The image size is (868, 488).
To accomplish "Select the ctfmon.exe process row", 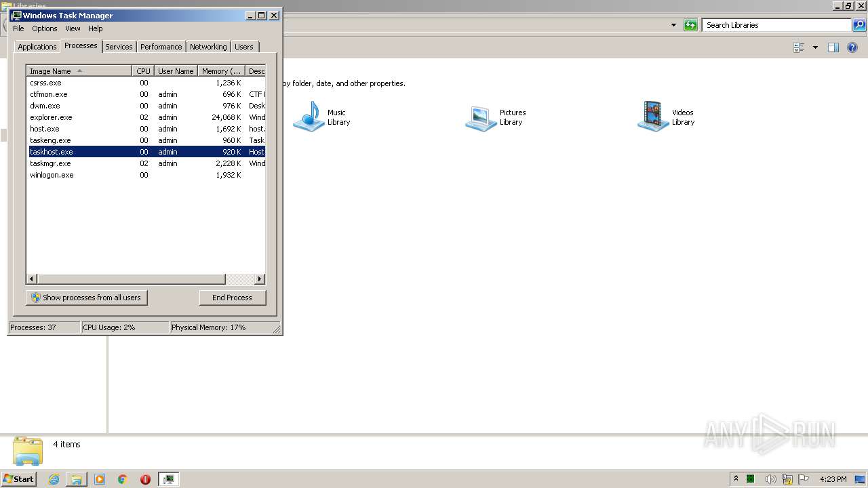I will (x=146, y=94).
